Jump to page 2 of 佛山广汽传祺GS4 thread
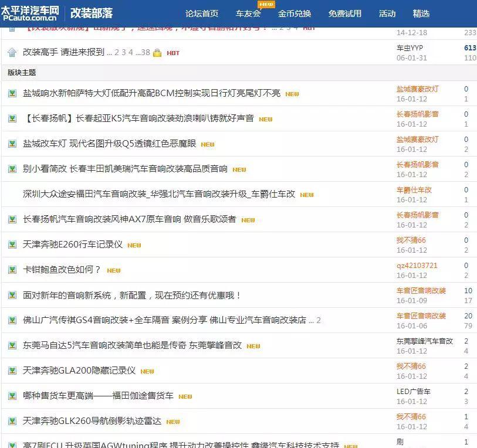The image size is (477, 448). point(319,321)
